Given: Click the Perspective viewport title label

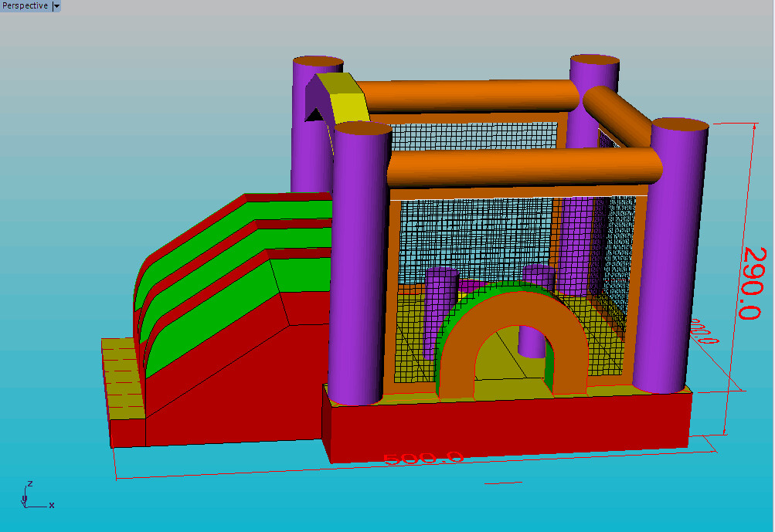Looking at the screenshot, I should coord(25,6).
